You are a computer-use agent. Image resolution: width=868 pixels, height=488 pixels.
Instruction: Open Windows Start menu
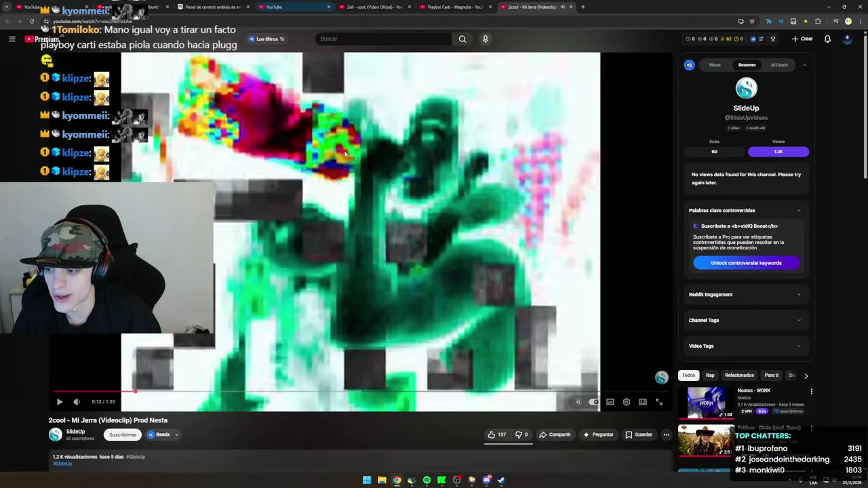(x=367, y=480)
